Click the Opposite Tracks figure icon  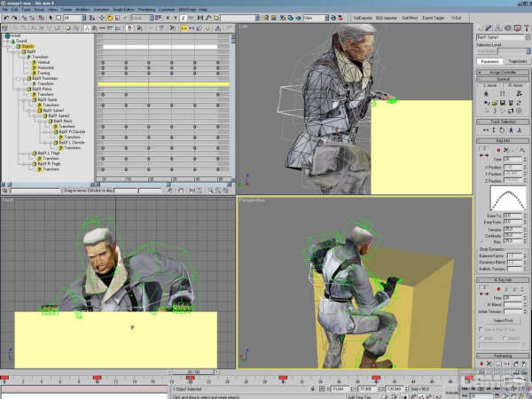(519, 130)
